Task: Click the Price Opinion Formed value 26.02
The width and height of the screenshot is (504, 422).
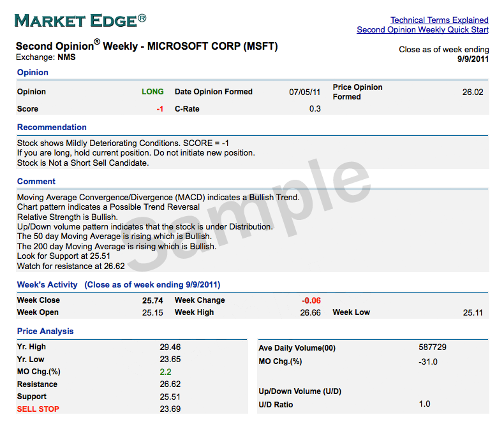Action: (x=473, y=92)
